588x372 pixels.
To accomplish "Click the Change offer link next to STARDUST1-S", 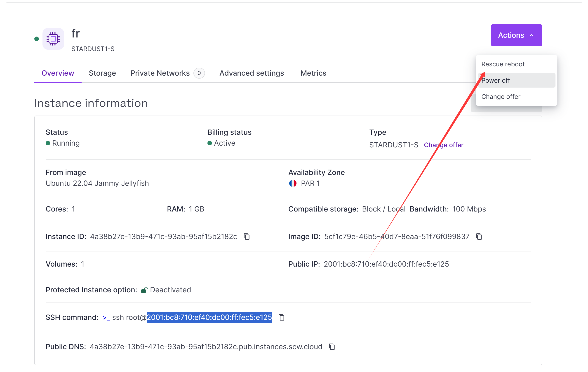I will [x=443, y=145].
